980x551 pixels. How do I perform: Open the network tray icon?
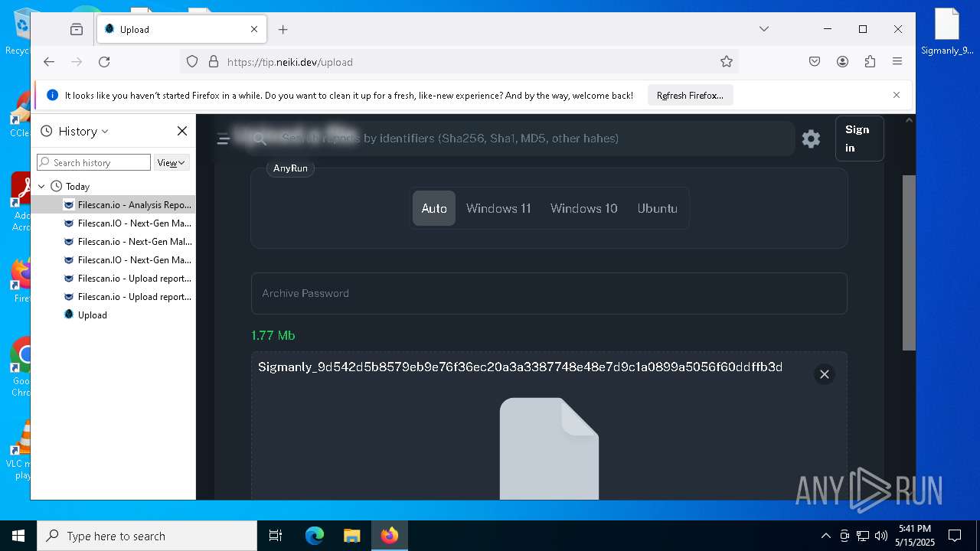(863, 536)
